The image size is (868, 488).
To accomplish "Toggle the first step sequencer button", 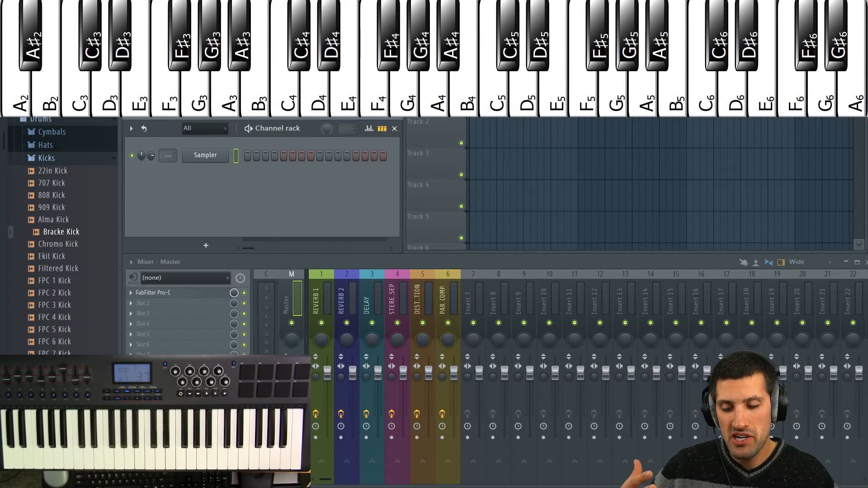I will 247,155.
